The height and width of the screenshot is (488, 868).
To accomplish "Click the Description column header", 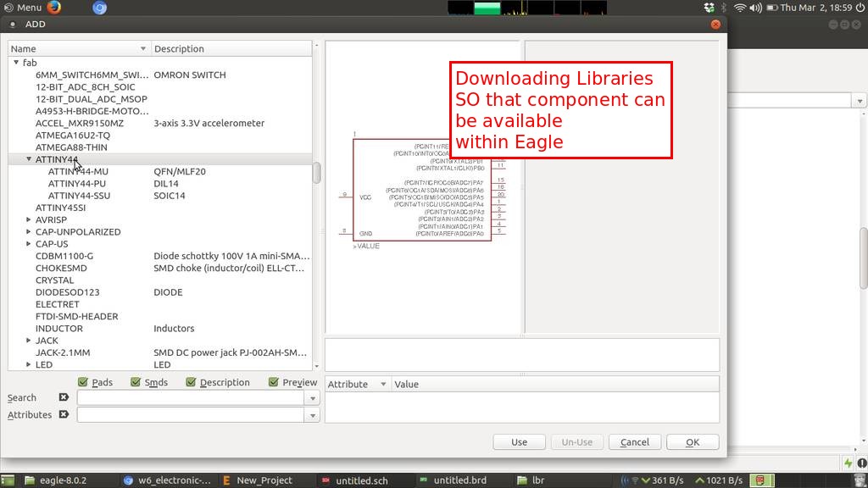I will [231, 48].
